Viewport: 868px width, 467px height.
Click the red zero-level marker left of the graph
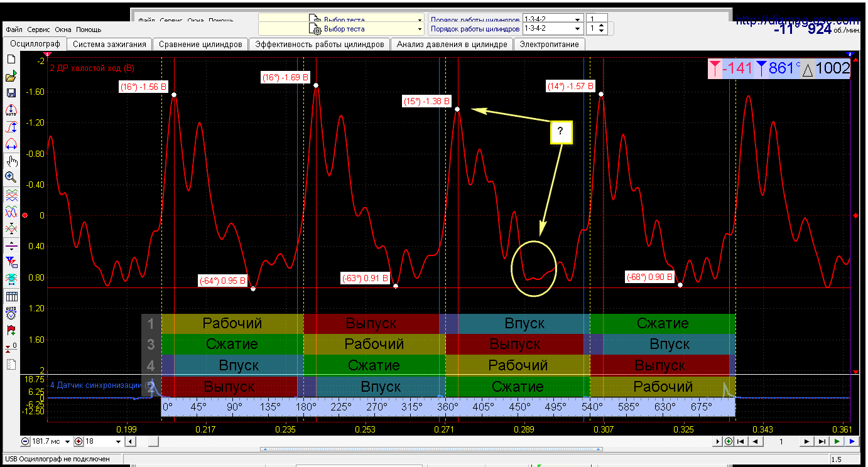[x=24, y=216]
